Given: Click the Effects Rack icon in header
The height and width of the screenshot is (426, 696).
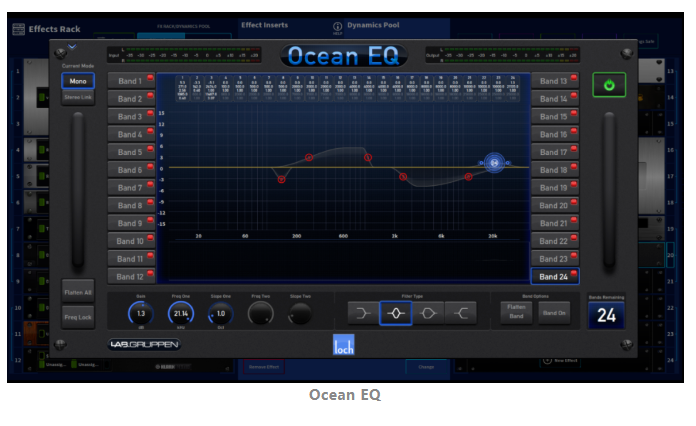Looking at the screenshot, I should point(18,29).
